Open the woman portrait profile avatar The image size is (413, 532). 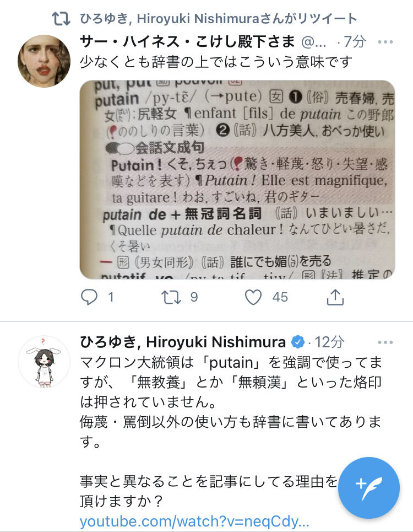point(44,61)
